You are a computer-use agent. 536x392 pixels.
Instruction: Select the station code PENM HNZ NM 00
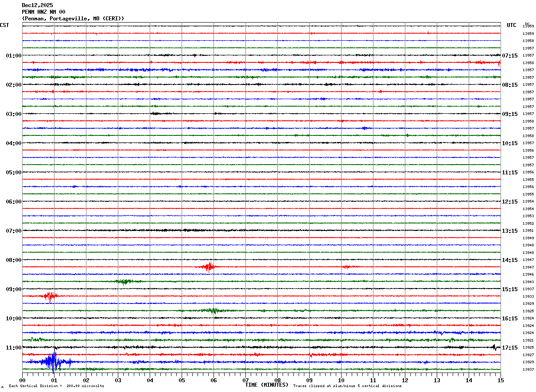coord(43,12)
